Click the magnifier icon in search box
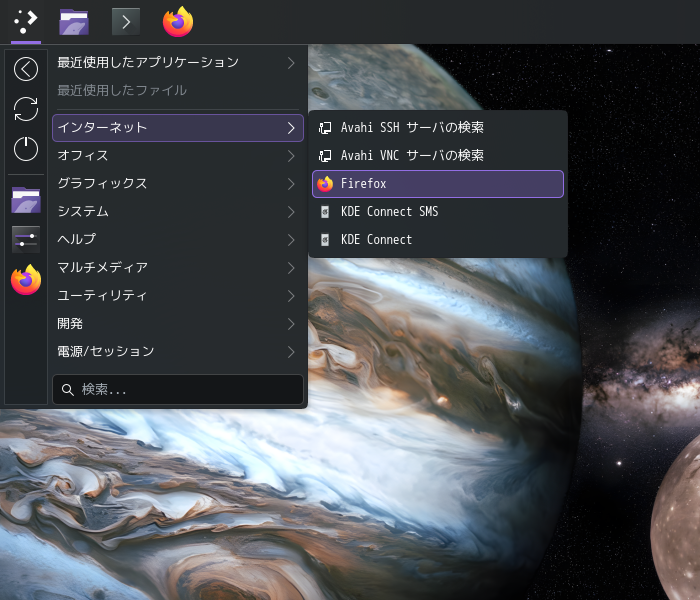Screen dimensions: 700x600 tap(67, 390)
